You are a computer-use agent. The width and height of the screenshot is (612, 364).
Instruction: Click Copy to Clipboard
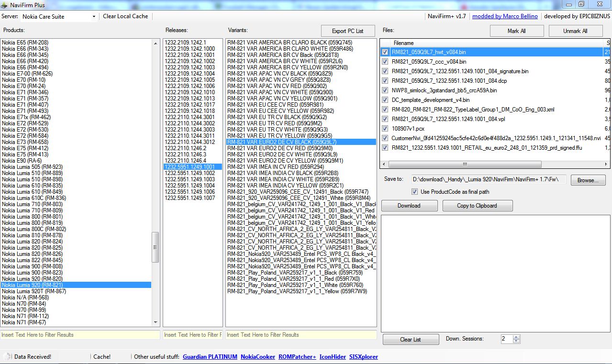click(x=477, y=206)
